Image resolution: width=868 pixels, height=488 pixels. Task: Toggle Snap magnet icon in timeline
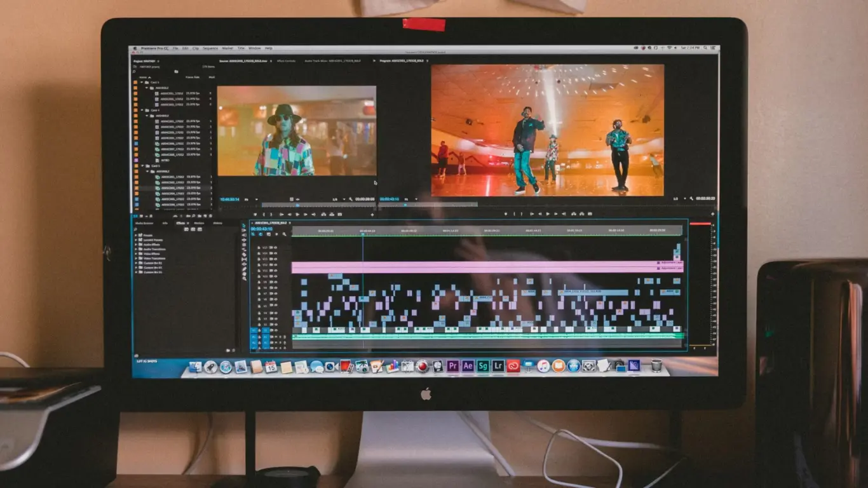click(261, 234)
